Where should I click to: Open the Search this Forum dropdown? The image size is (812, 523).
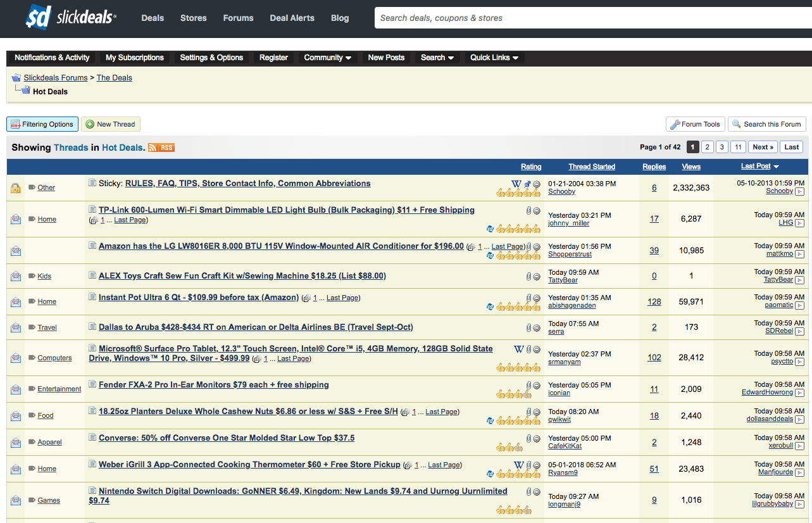[767, 124]
